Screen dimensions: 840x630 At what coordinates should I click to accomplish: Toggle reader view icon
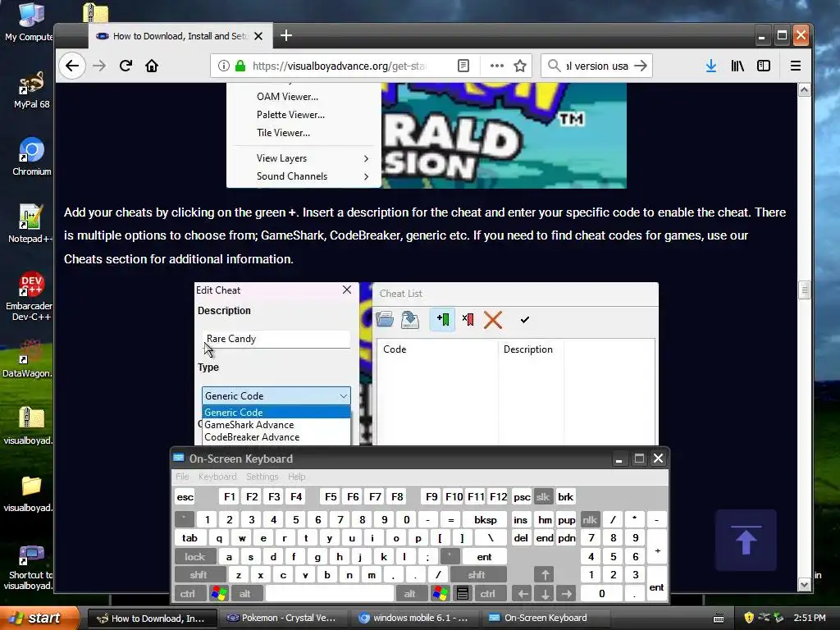pos(463,66)
